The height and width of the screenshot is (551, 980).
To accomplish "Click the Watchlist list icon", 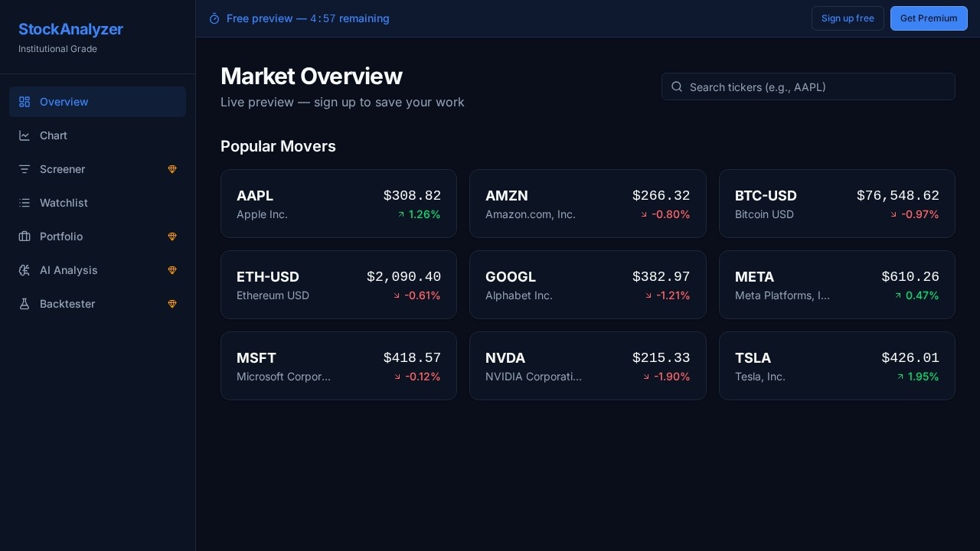I will [24, 203].
